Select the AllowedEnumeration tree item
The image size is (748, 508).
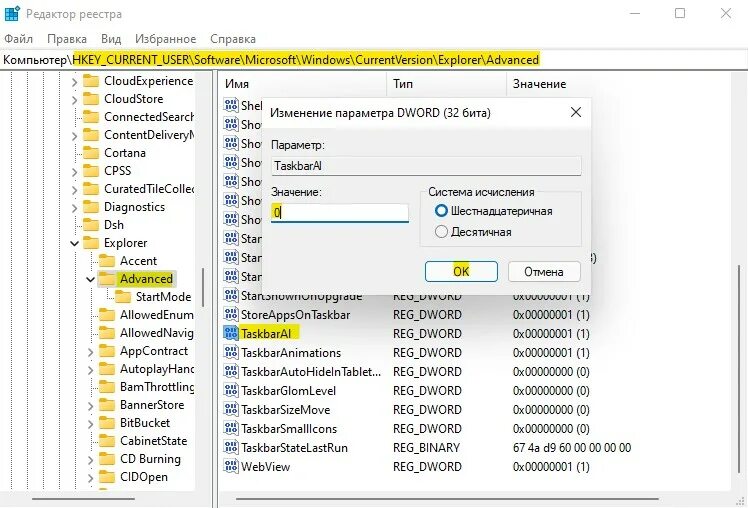[156, 315]
